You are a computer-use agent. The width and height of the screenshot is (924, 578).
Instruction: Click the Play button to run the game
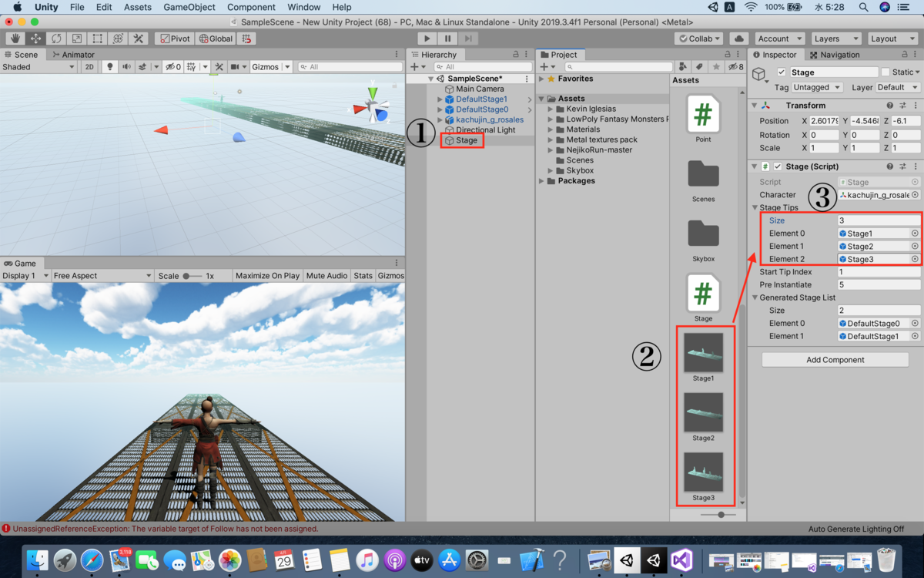(x=427, y=39)
